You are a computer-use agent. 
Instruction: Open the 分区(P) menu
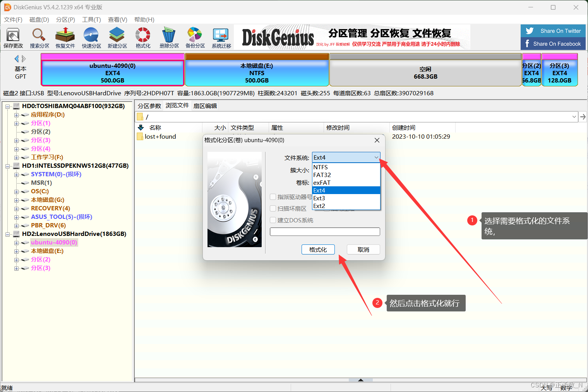pyautogui.click(x=65, y=19)
